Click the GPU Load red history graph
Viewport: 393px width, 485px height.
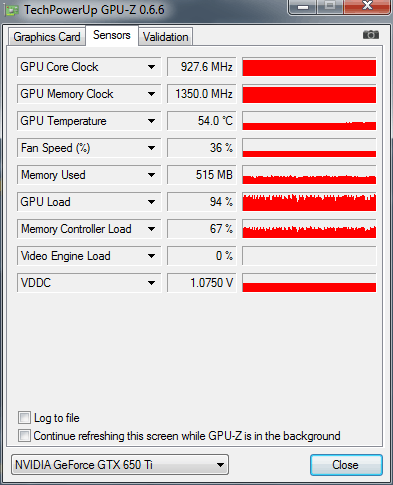pos(309,202)
